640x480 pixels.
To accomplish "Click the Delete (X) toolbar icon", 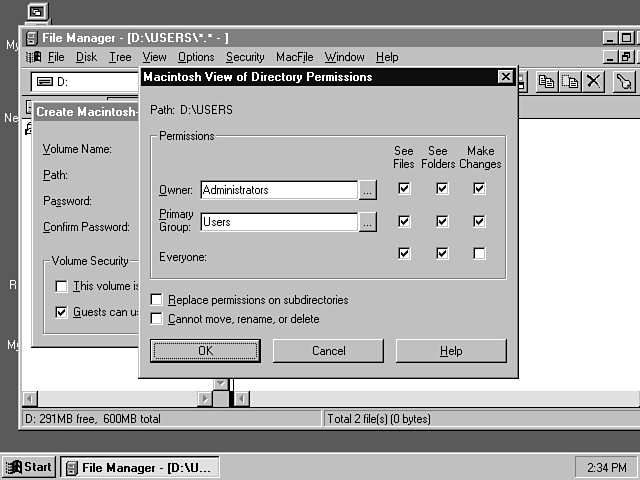I will tap(593, 82).
